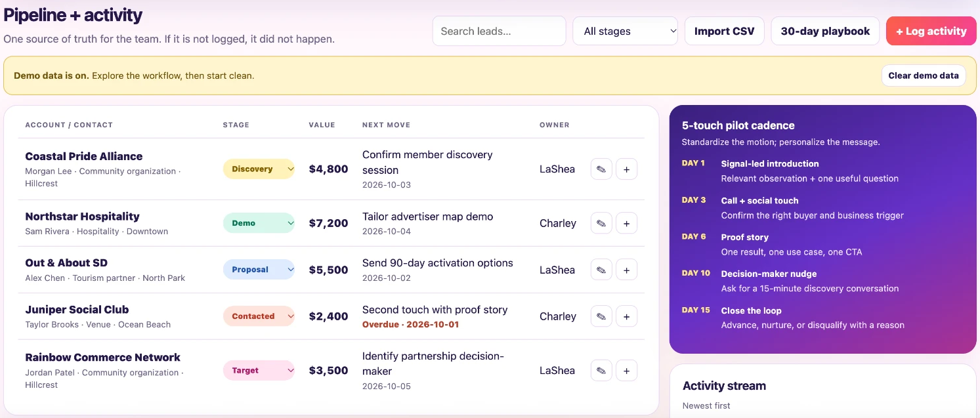
Task: Click Confirm member discovery session text
Action: (x=427, y=162)
